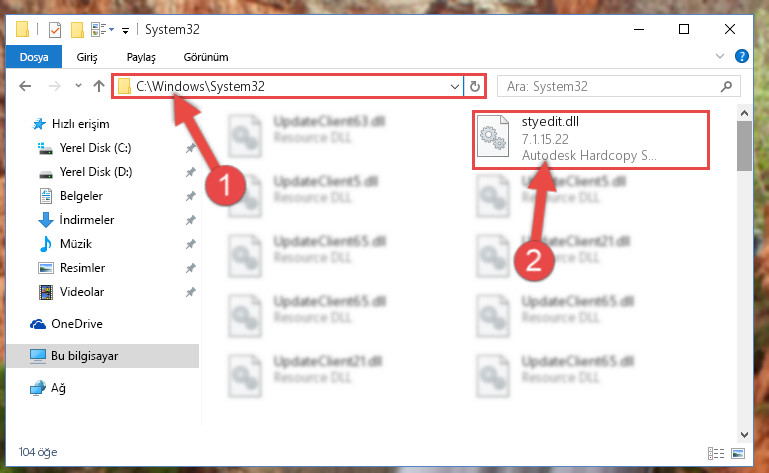Unpin Belgeler from quick access

pyautogui.click(x=190, y=196)
